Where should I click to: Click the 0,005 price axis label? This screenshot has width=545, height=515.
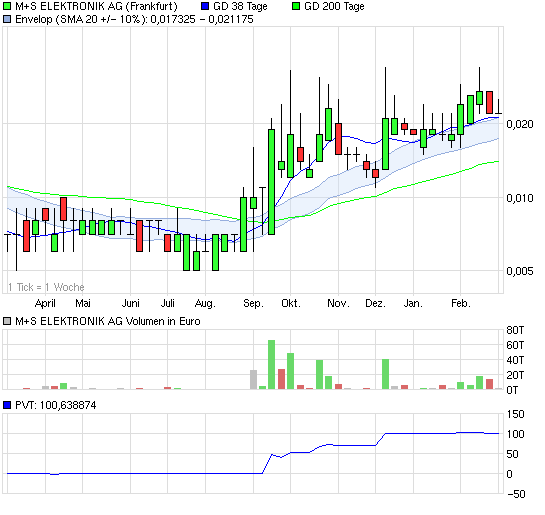pos(520,271)
